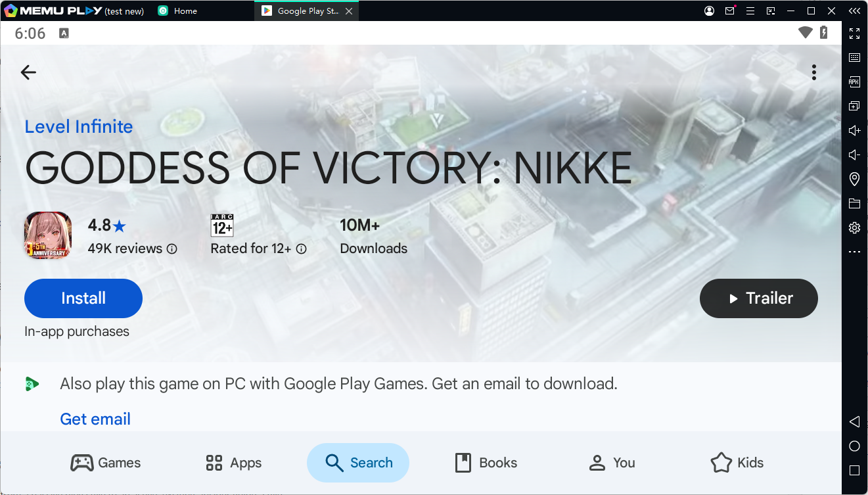
Task: Show info about 49K reviews
Action: (x=172, y=249)
